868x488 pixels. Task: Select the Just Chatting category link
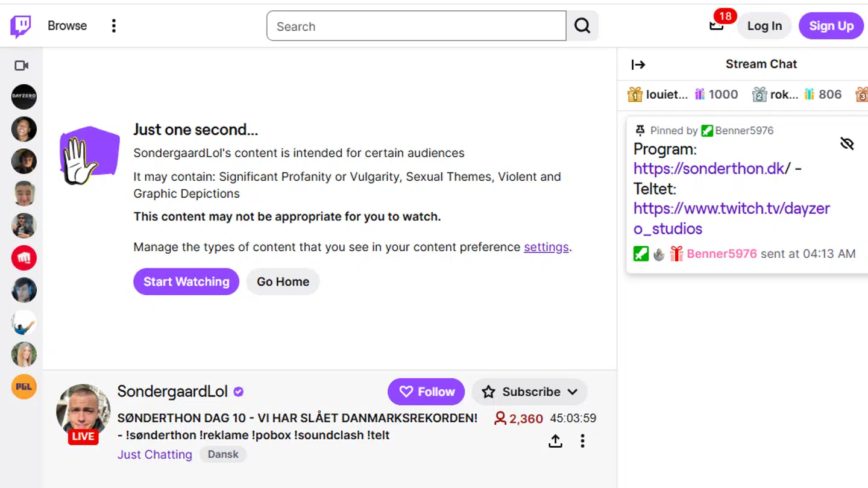click(x=155, y=454)
